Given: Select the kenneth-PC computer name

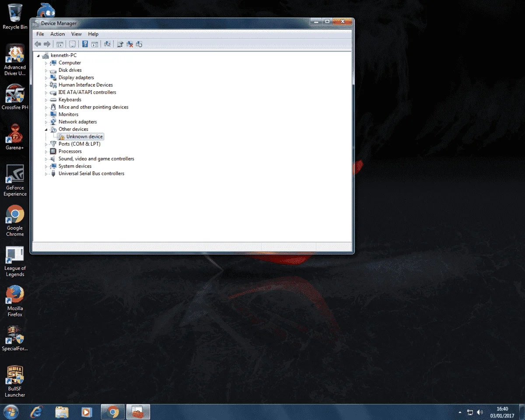Looking at the screenshot, I should coord(63,55).
